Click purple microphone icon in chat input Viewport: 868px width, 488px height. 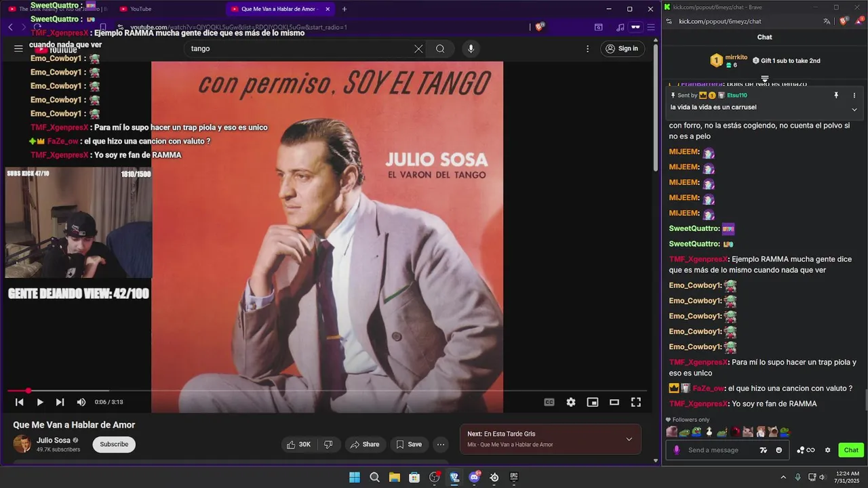pyautogui.click(x=677, y=450)
